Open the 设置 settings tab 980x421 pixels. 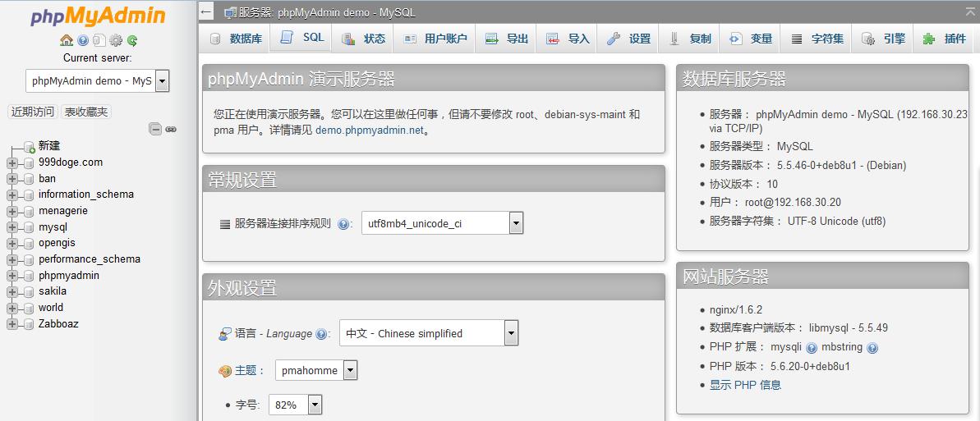point(628,39)
